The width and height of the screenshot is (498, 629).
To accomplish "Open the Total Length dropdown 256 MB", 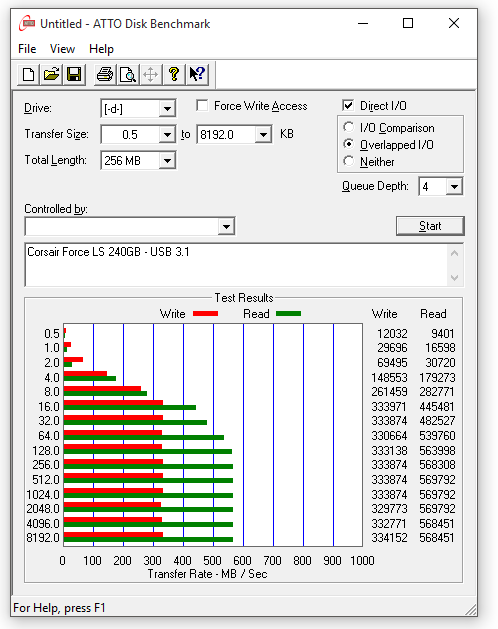I will pyautogui.click(x=167, y=161).
